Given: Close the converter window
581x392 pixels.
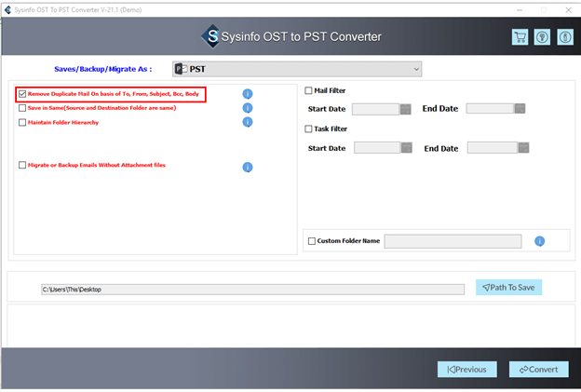Looking at the screenshot, I should tap(568, 10).
